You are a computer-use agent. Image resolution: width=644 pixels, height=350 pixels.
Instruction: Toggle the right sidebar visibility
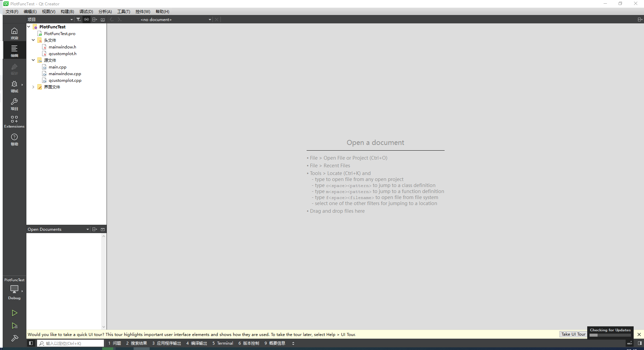coord(639,343)
